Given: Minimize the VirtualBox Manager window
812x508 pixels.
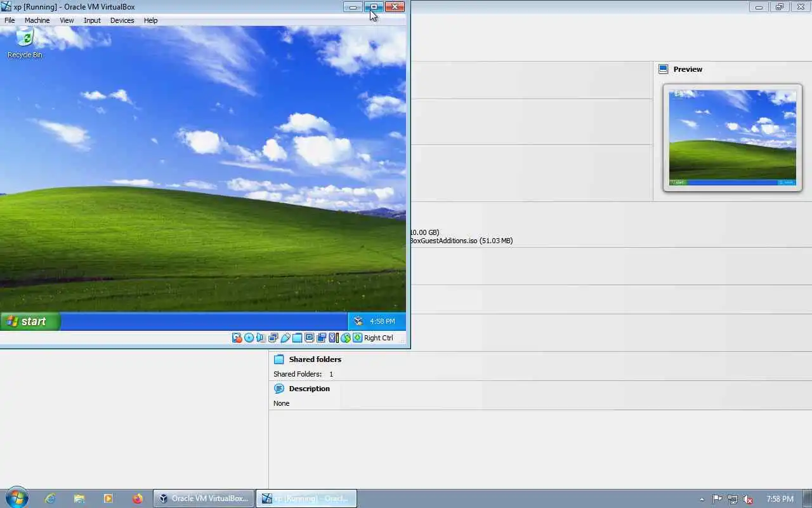Looking at the screenshot, I should [x=759, y=7].
